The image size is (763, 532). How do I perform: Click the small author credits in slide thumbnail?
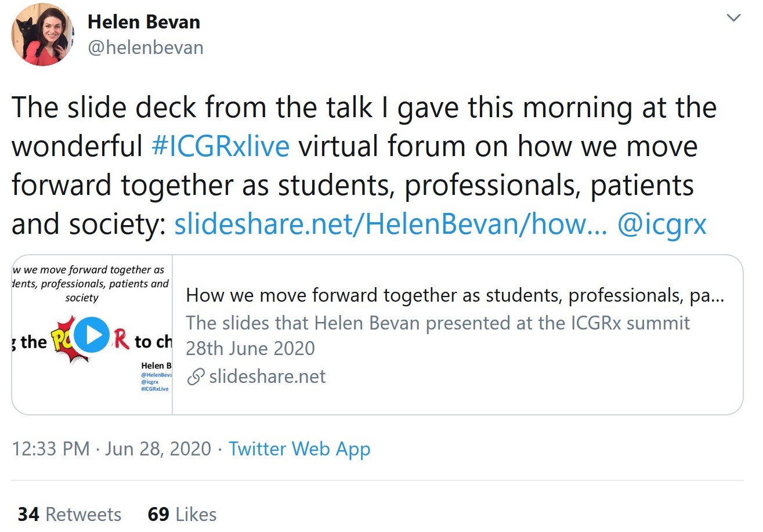click(x=157, y=377)
